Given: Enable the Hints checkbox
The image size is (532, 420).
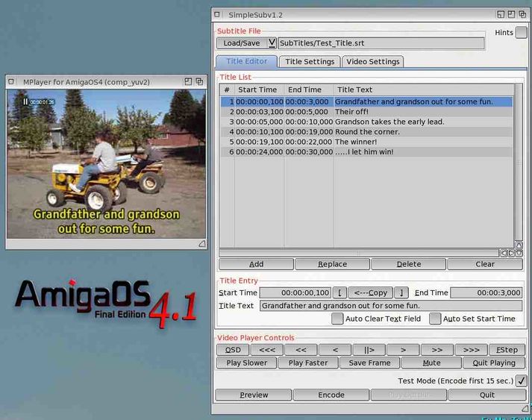Looking at the screenshot, I should click(x=521, y=33).
